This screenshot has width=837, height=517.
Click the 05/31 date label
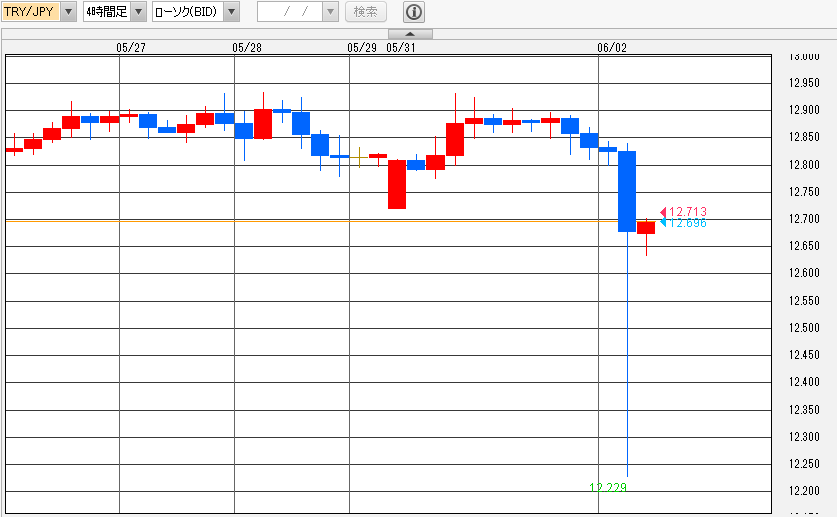click(x=400, y=47)
